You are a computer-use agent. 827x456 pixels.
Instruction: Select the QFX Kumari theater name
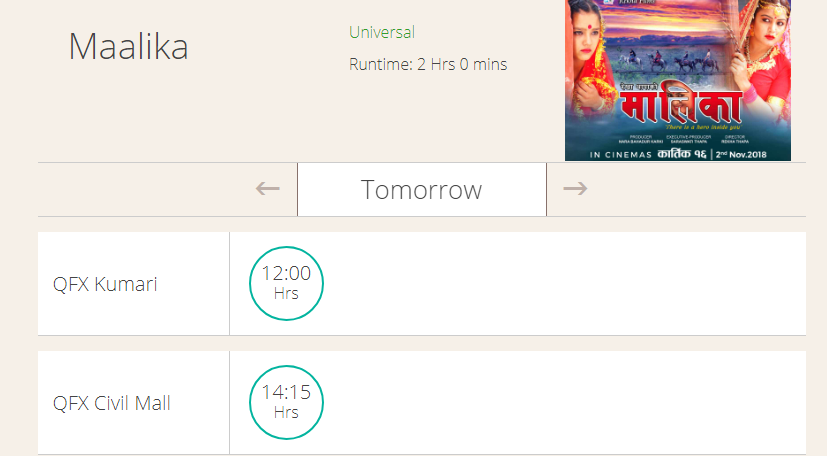click(x=105, y=284)
